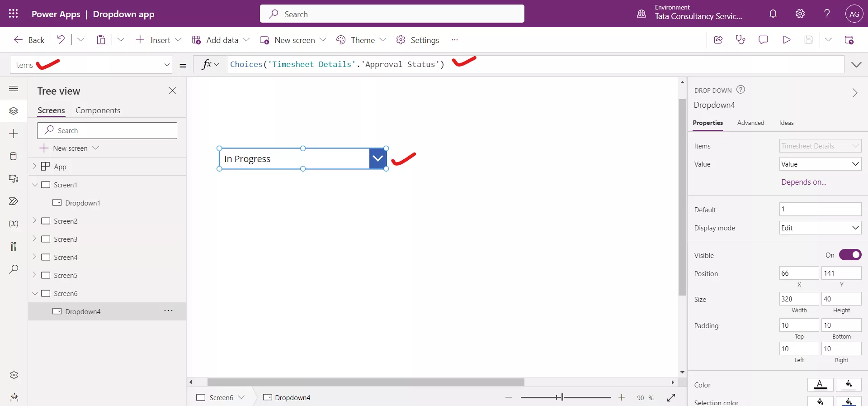868x406 pixels.
Task: Click the fit to window expand icon
Action: coord(671,397)
